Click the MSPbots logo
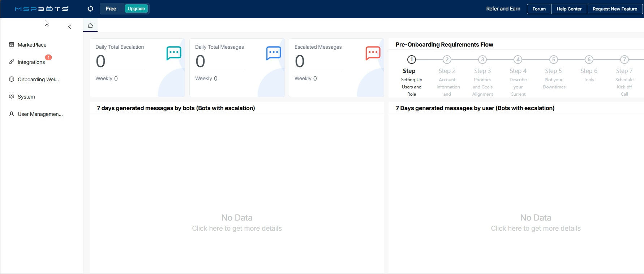The width and height of the screenshot is (644, 274). click(42, 9)
